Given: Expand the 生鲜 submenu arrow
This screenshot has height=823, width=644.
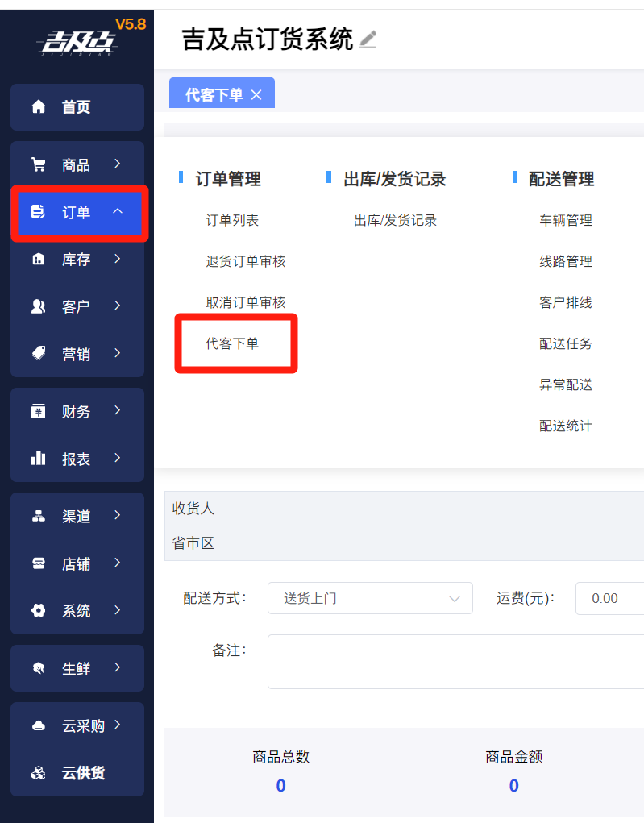Looking at the screenshot, I should [118, 667].
